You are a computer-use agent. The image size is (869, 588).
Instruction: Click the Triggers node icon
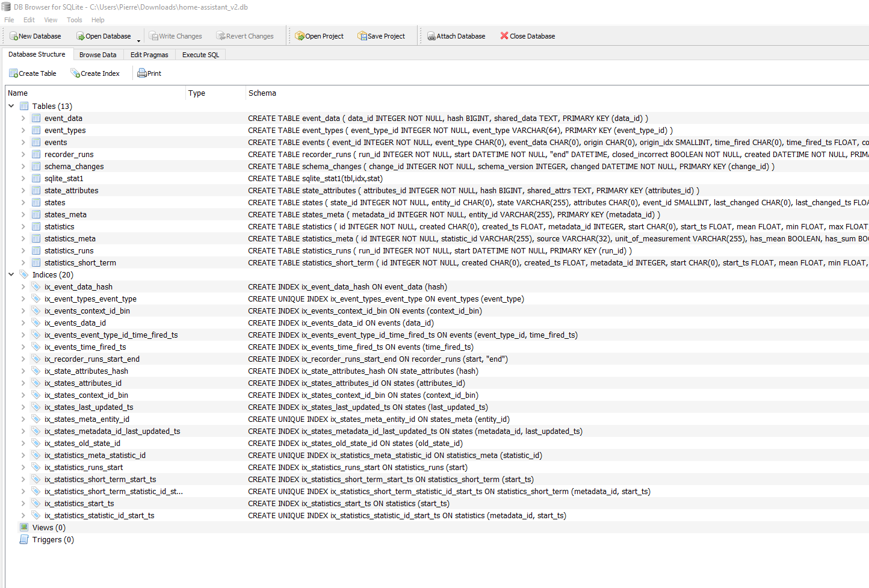(24, 539)
